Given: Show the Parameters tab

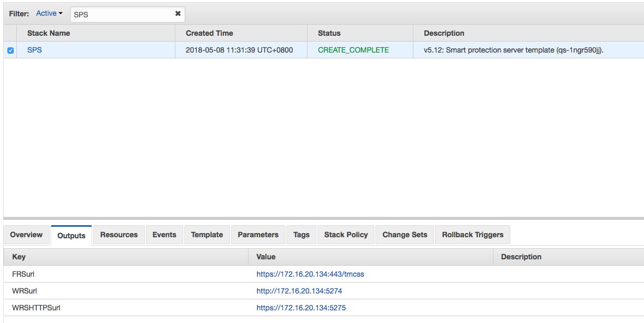Looking at the screenshot, I should 258,235.
